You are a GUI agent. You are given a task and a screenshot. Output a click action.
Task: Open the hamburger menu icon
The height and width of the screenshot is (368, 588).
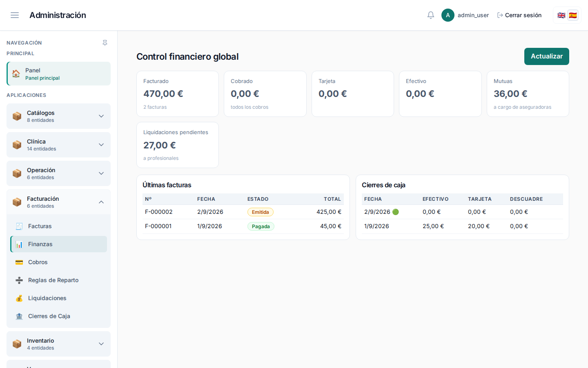pos(15,15)
